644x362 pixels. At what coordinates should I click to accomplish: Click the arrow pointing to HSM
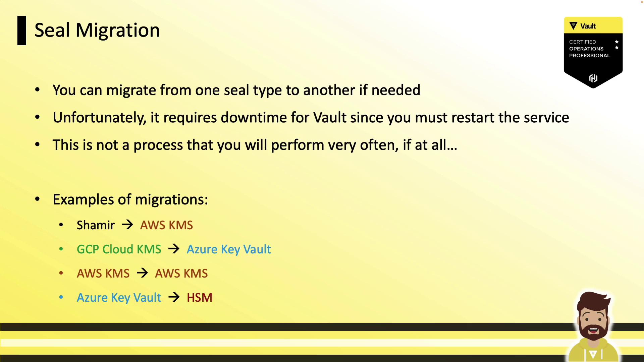tap(174, 297)
